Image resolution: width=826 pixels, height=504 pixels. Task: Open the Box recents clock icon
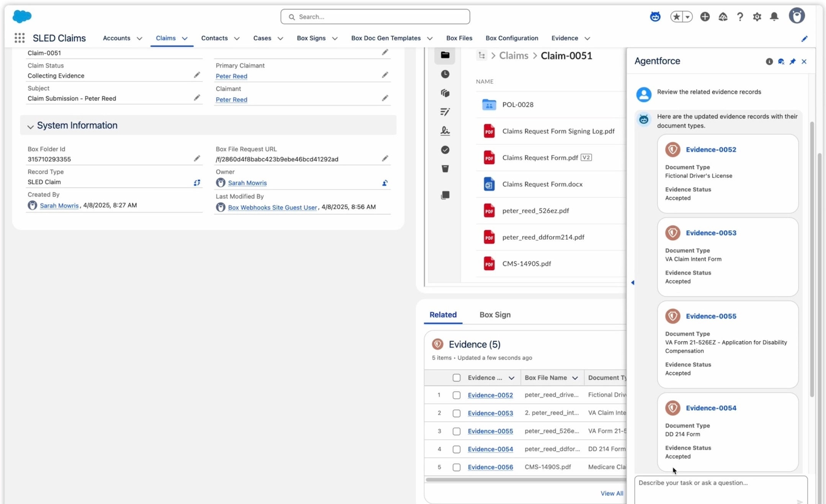tap(445, 74)
